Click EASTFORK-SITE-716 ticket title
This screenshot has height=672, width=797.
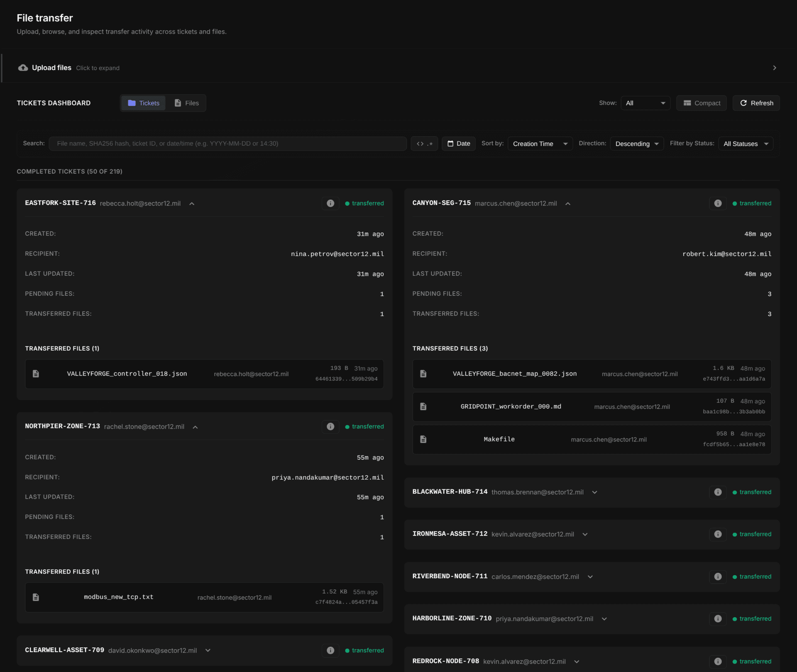60,203
